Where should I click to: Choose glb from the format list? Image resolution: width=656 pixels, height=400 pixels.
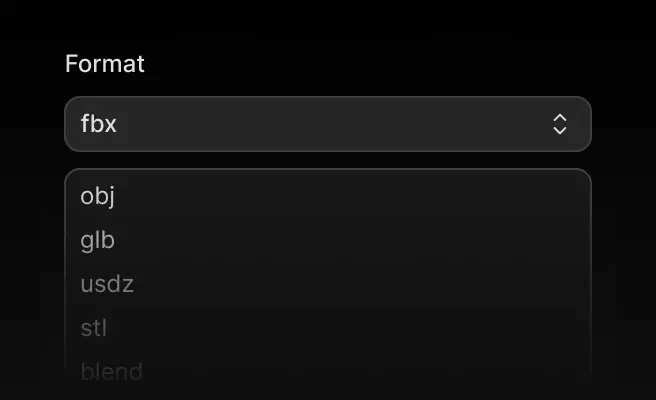(x=97, y=240)
